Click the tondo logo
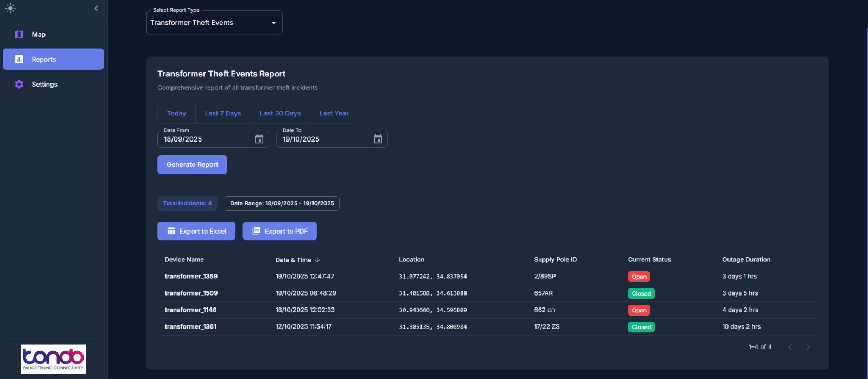Screen dimensions: 868x379 53,358
